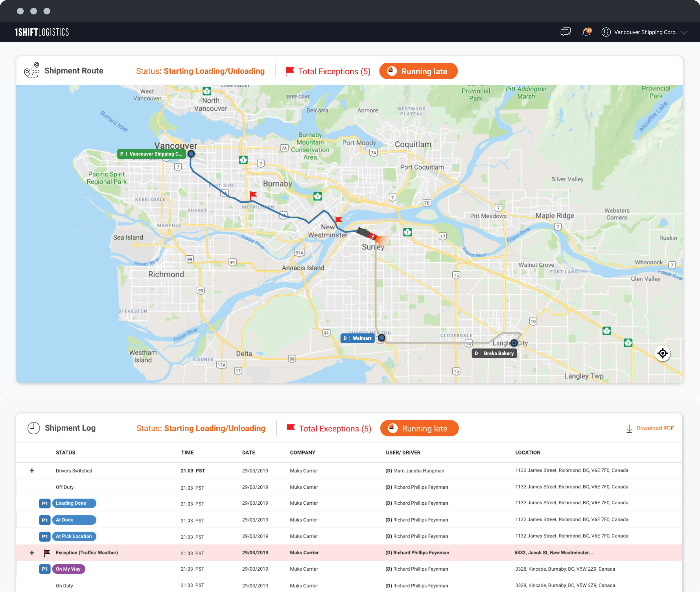
Task: Select the Breka Bakery delivery label
Action: [x=494, y=353]
